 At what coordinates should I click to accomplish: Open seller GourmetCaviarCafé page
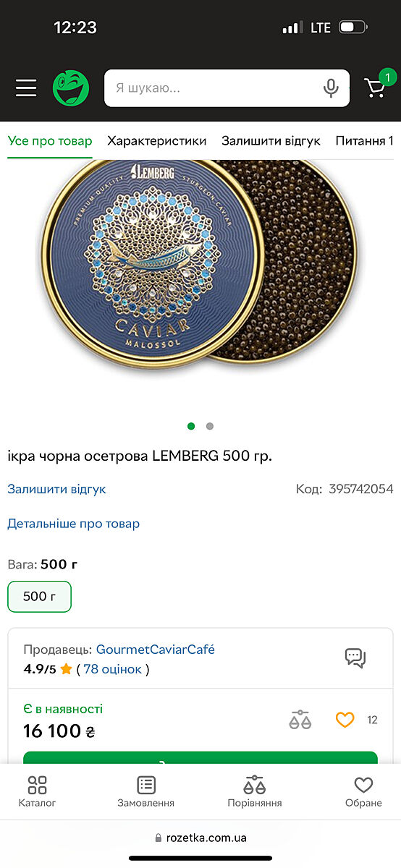156,650
